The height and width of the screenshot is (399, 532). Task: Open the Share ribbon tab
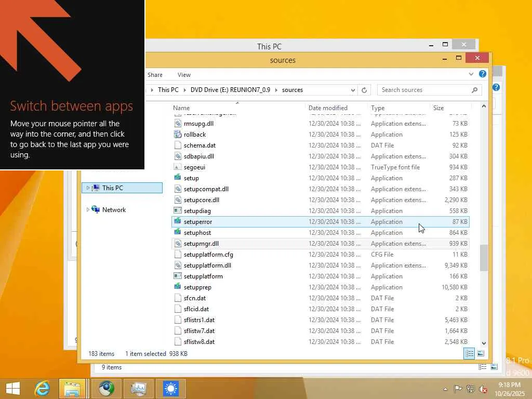[x=155, y=75]
